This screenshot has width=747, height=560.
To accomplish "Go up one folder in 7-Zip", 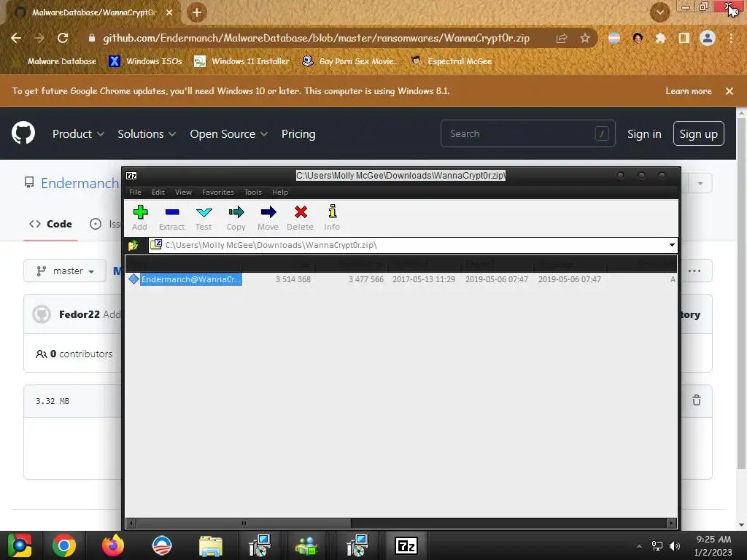I will click(133, 245).
